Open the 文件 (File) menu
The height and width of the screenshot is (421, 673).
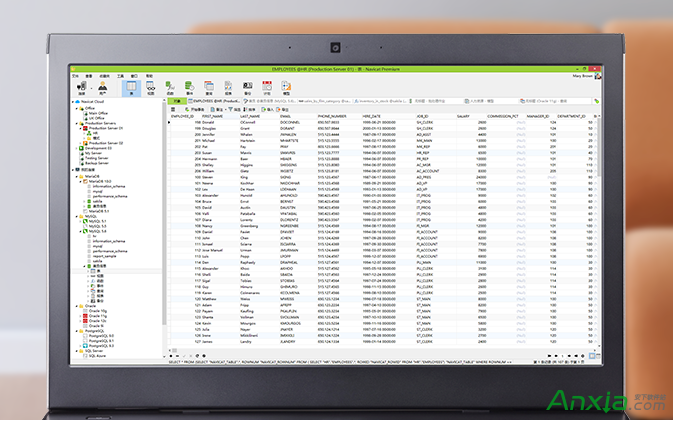click(75, 76)
